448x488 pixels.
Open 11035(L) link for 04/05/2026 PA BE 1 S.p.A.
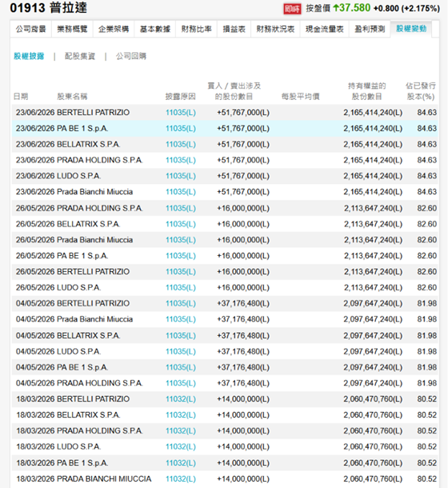[x=181, y=367]
